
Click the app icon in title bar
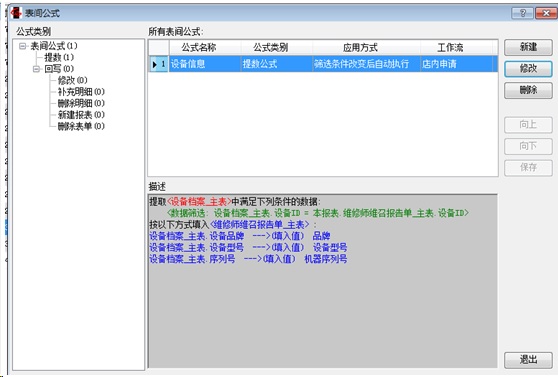pos(16,13)
